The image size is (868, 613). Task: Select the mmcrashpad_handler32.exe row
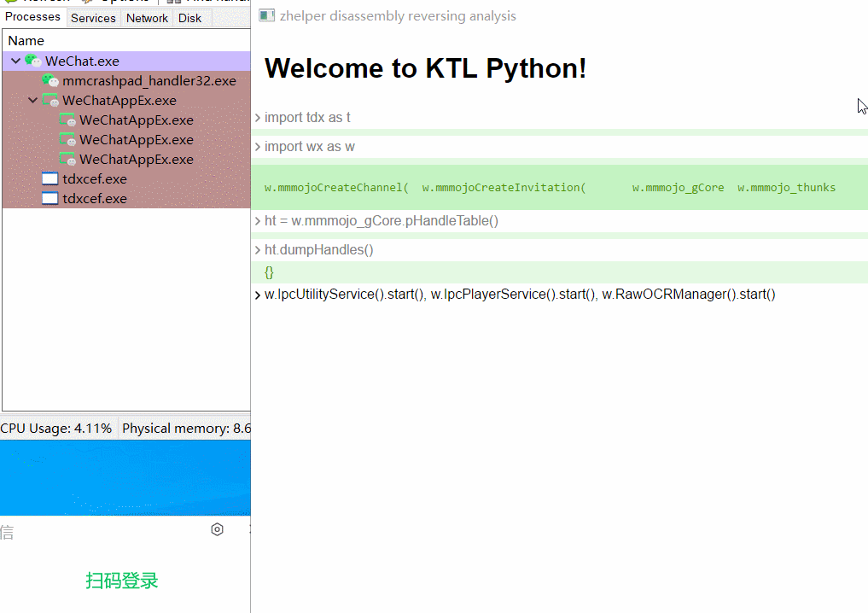click(127, 81)
